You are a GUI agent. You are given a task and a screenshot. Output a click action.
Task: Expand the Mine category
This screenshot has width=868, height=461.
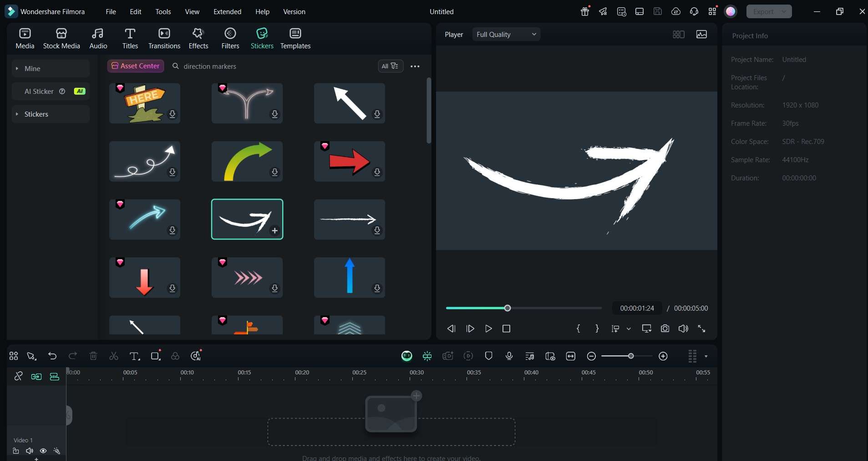tap(51, 68)
